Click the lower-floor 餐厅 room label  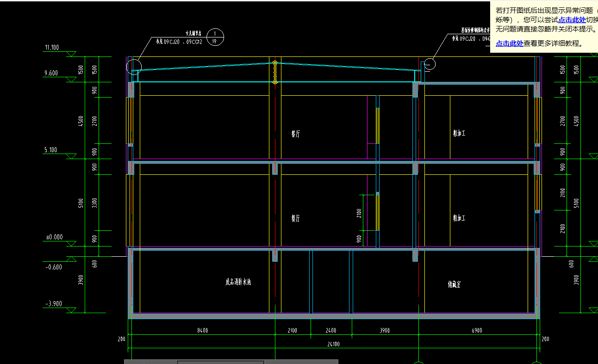pos(295,218)
